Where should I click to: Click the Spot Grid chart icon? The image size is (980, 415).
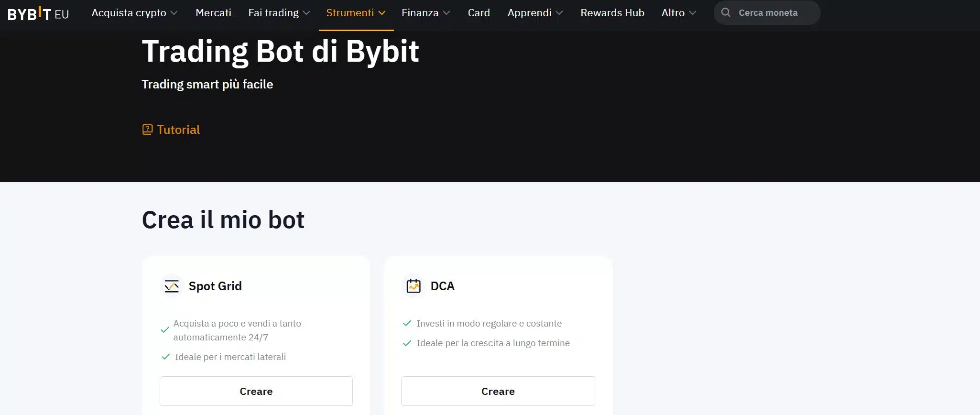tap(172, 286)
